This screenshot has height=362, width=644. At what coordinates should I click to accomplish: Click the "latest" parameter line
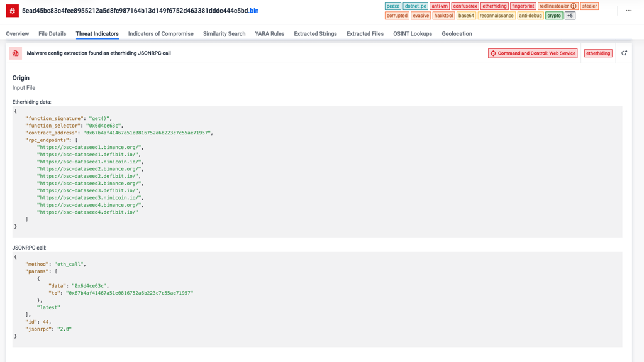pos(48,307)
